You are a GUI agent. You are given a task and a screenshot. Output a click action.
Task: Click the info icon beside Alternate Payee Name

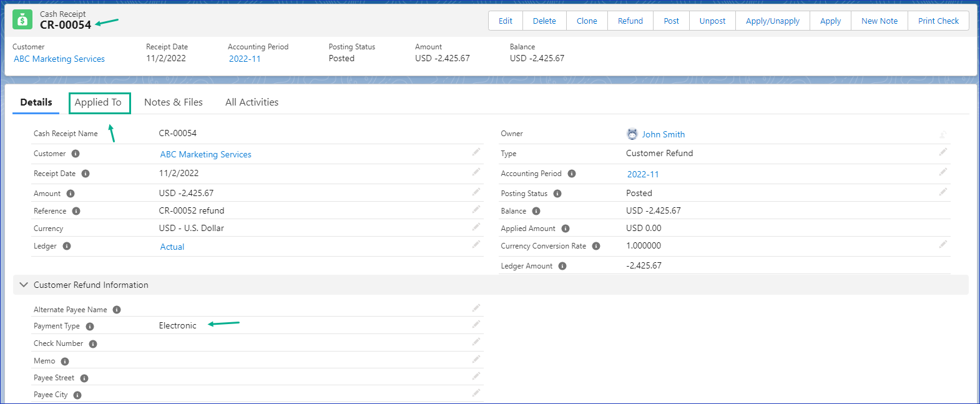click(x=117, y=310)
